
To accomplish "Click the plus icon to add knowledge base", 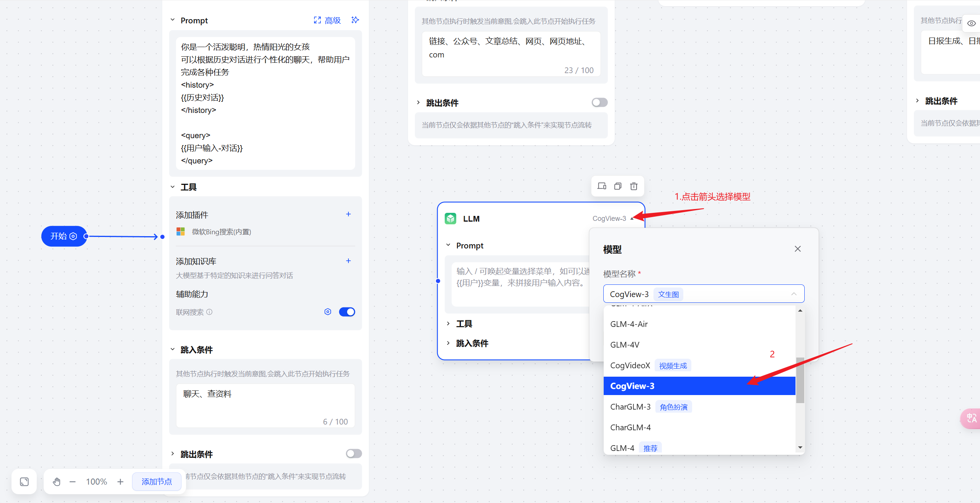I will [348, 261].
